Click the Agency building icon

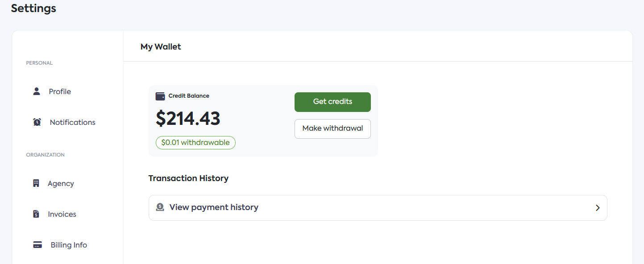pos(36,183)
